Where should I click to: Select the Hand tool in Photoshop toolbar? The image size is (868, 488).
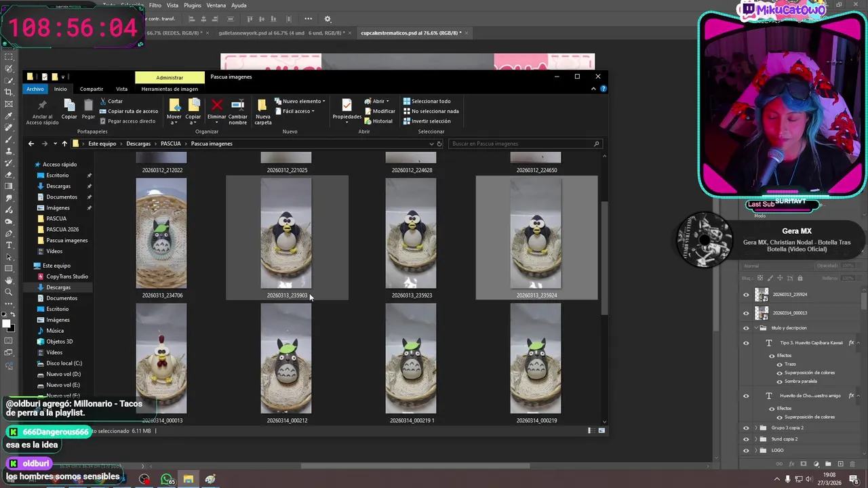tap(9, 280)
